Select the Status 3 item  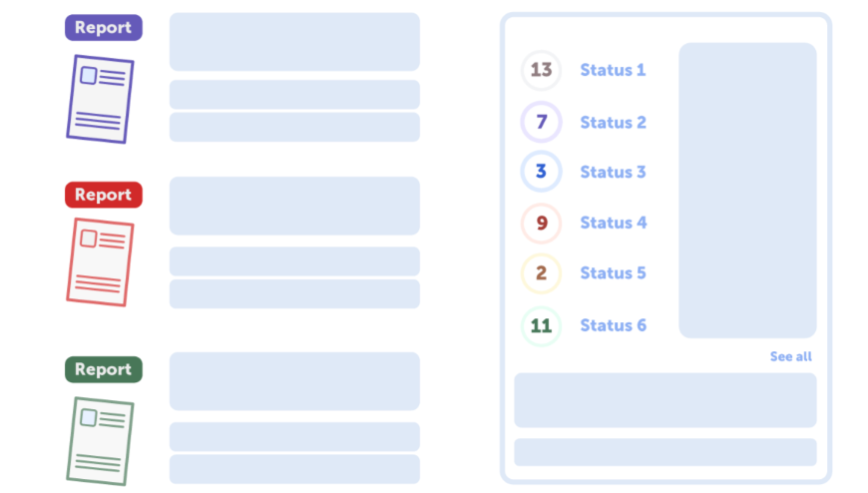(613, 172)
